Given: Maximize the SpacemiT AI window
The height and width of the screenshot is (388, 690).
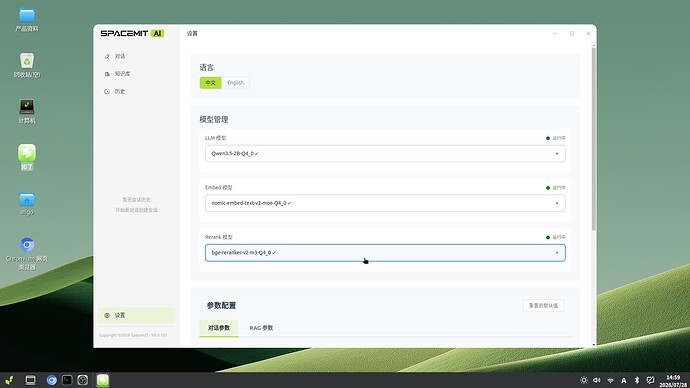Looking at the screenshot, I should 572,33.
